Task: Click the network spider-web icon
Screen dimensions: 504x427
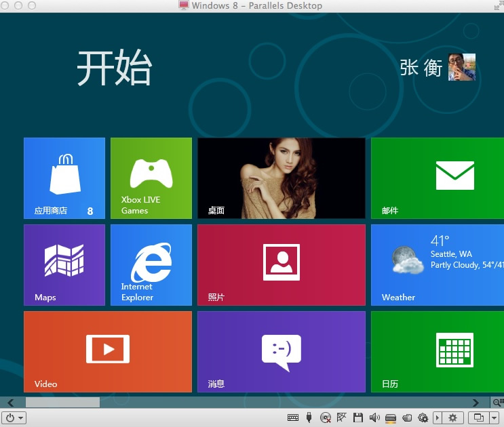Action: pos(341,418)
